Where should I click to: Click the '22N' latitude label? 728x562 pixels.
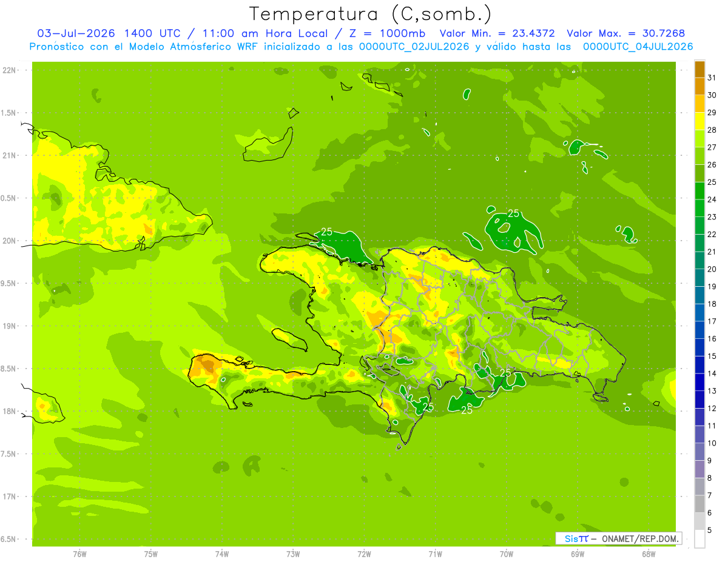click(10, 70)
